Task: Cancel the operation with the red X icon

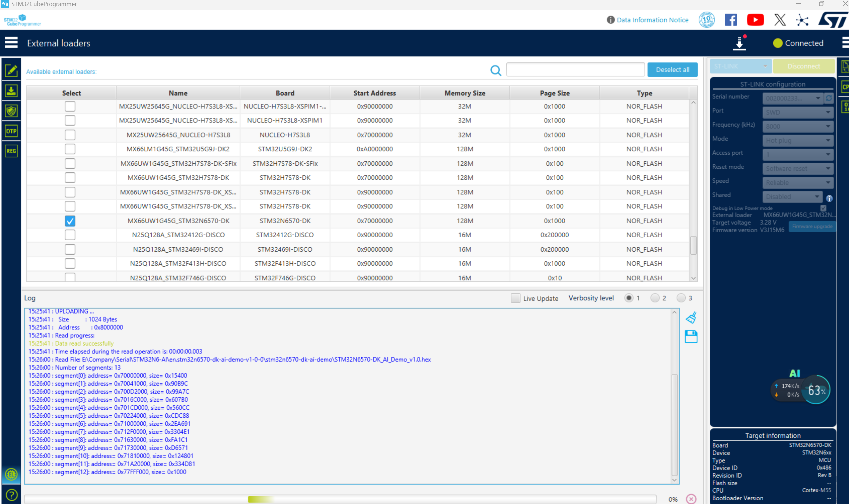Action: pos(691,499)
